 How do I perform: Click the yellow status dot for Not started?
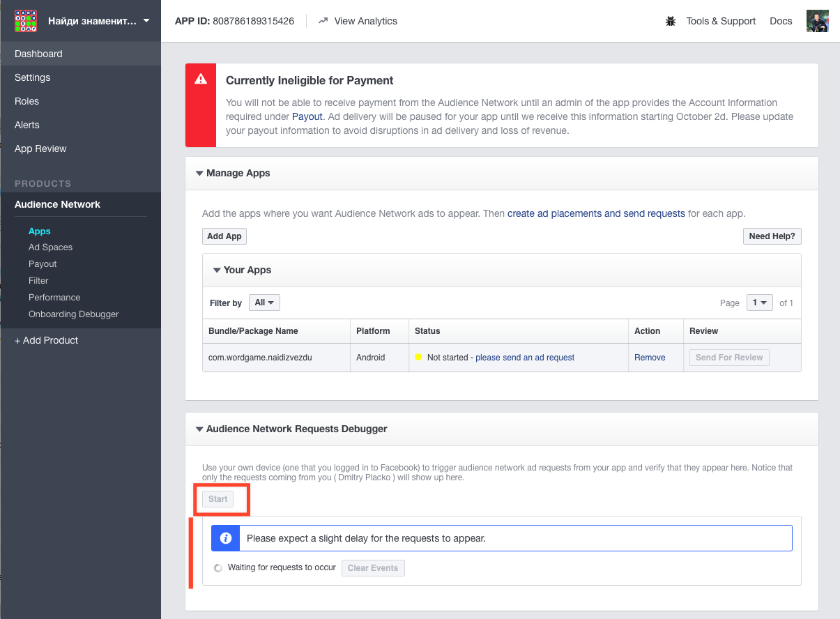tap(418, 358)
